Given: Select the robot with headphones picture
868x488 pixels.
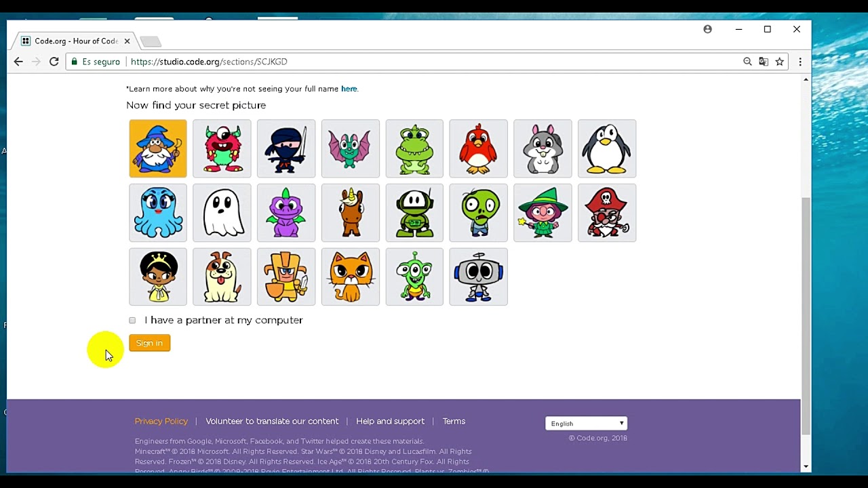Looking at the screenshot, I should tap(478, 277).
